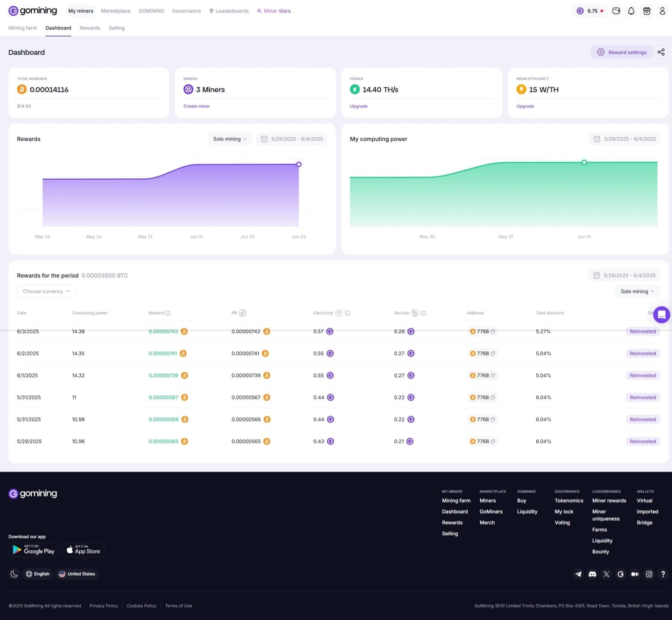Toggle dark mode moon icon
Screen dimensions: 672x620
click(14, 574)
